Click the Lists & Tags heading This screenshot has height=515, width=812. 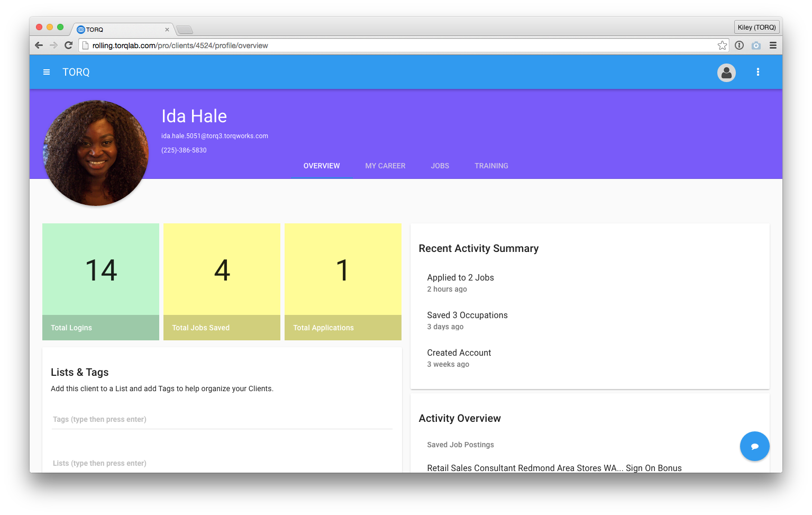(x=79, y=372)
